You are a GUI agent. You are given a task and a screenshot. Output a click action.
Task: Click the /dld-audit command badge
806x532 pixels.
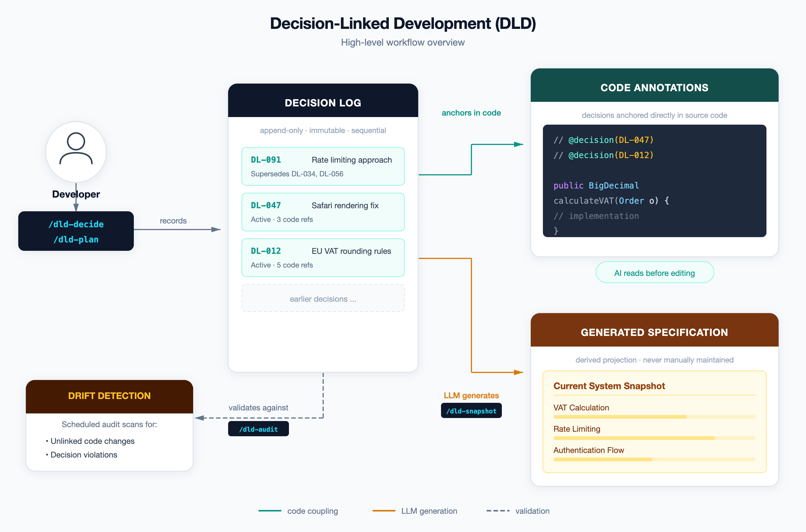point(258,429)
